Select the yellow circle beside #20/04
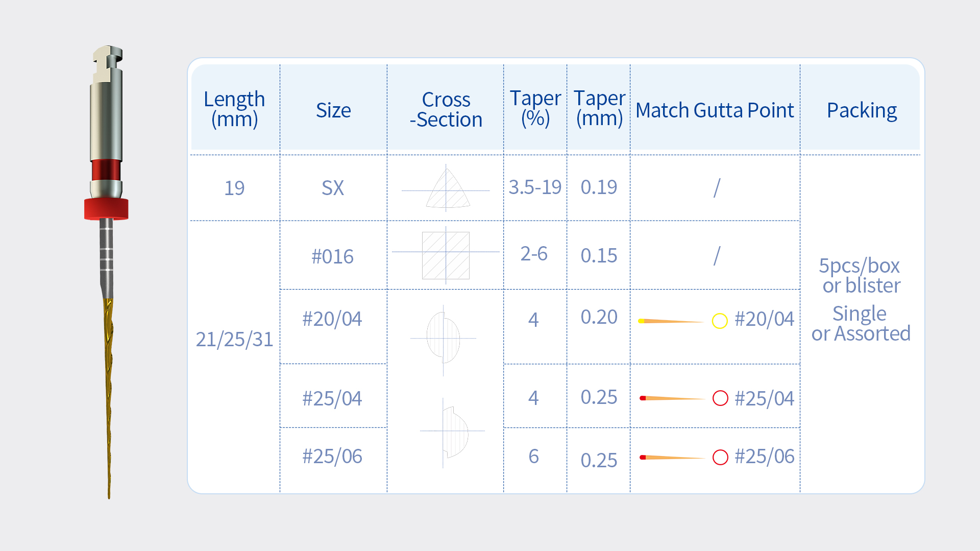 719,321
